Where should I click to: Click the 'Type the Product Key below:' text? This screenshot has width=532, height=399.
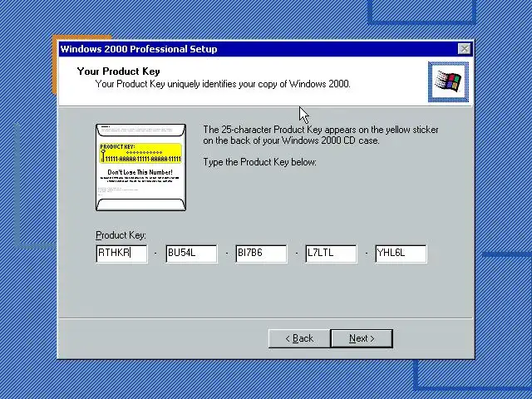(260, 162)
